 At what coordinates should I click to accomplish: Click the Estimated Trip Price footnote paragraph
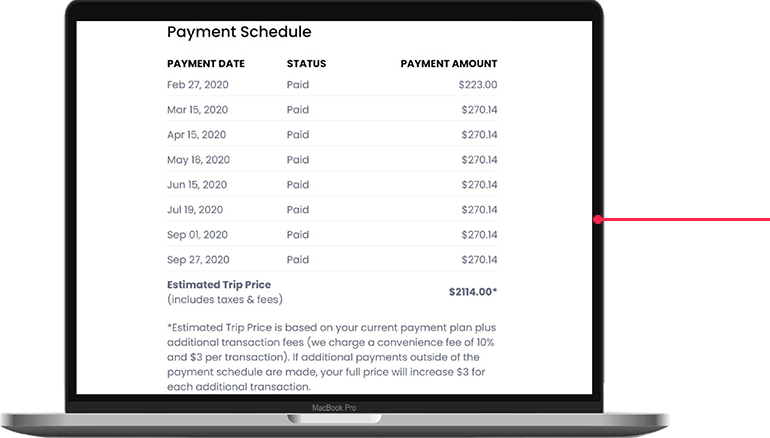pyautogui.click(x=331, y=357)
